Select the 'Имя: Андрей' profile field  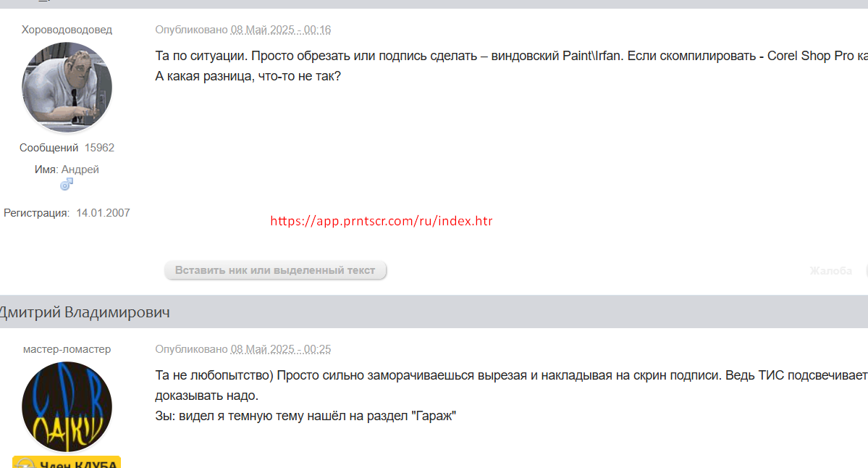pyautogui.click(x=67, y=170)
